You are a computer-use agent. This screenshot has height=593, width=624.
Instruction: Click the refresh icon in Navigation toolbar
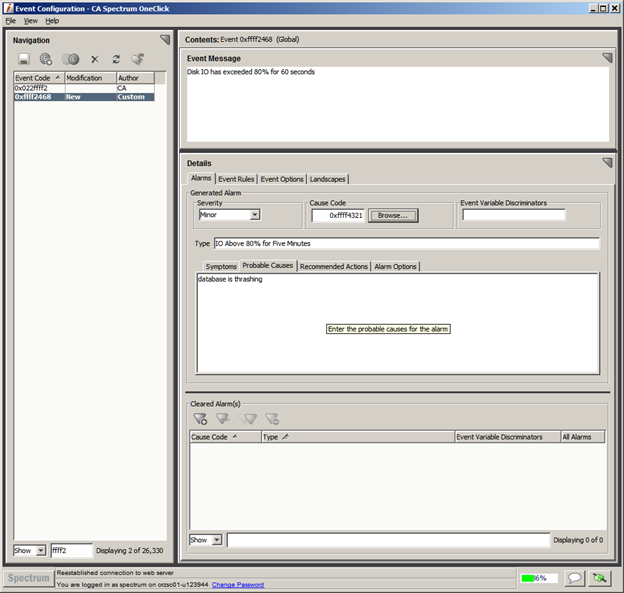(x=116, y=59)
